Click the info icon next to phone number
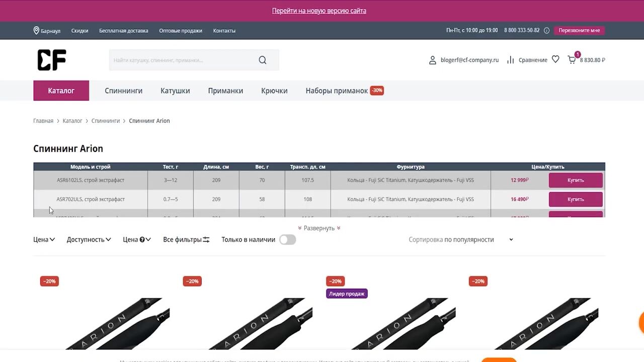The width and height of the screenshot is (644, 362). click(547, 31)
